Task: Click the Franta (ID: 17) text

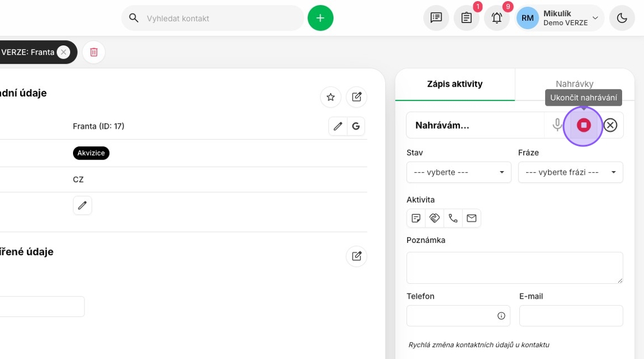Action: click(98, 126)
